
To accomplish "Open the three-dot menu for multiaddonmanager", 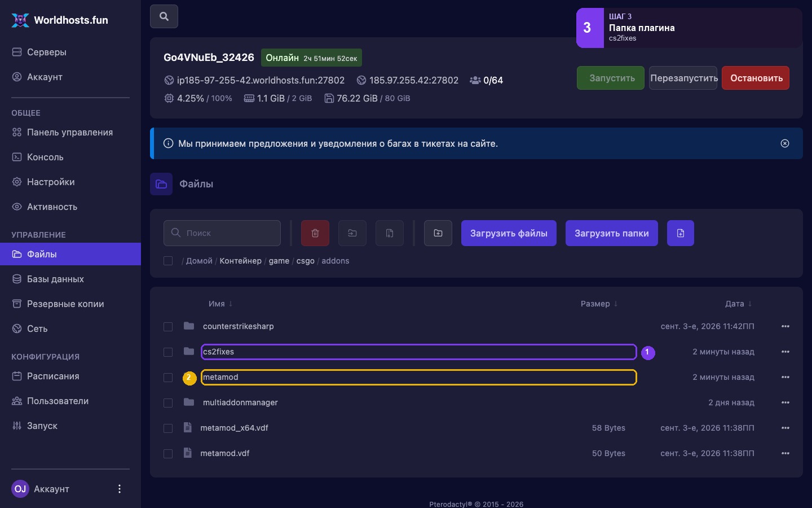I will [x=785, y=402].
